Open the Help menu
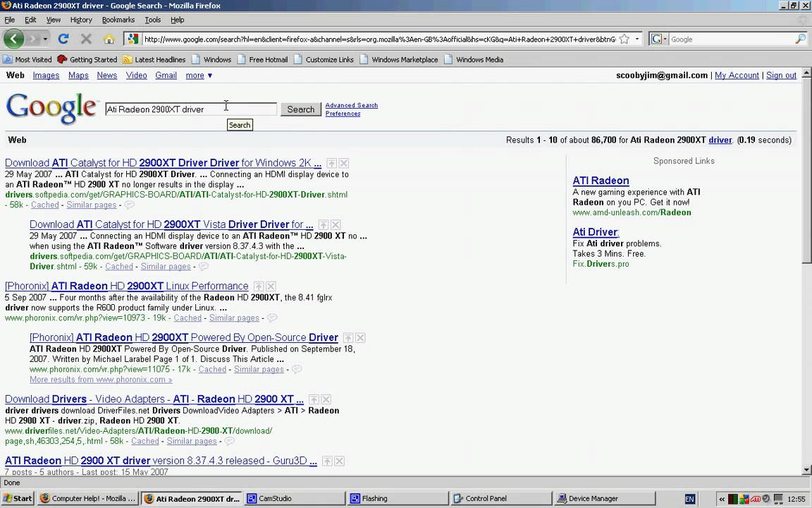Image resolution: width=812 pixels, height=508 pixels. pyautogui.click(x=177, y=20)
